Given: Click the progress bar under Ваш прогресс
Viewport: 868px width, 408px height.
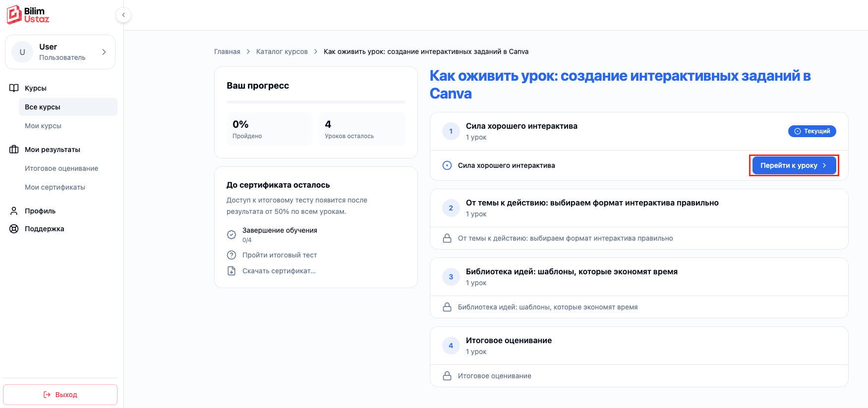Looking at the screenshot, I should tap(316, 102).
